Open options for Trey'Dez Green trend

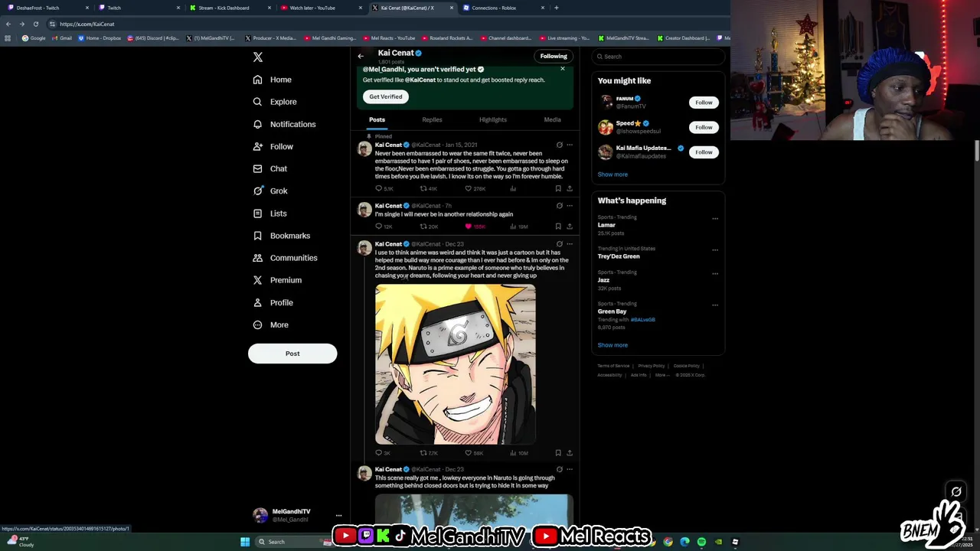(715, 249)
